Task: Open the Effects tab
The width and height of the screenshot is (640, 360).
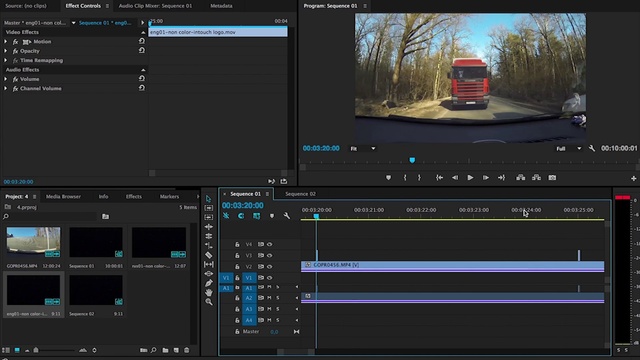Action: tap(133, 196)
